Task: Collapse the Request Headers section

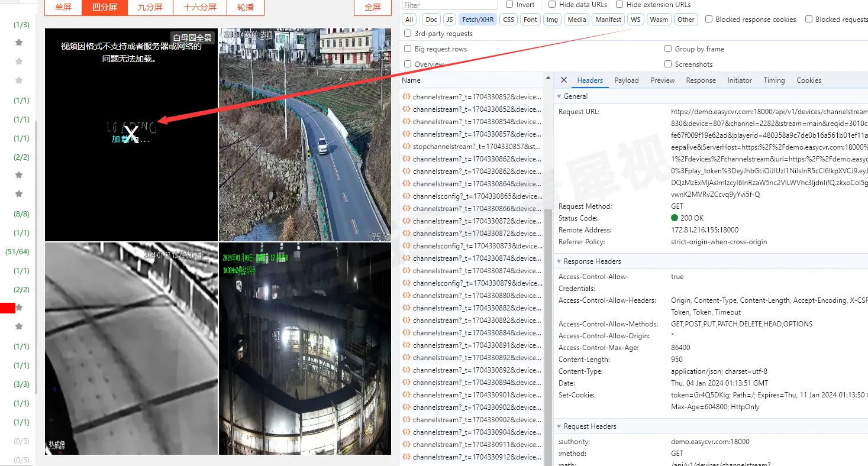Action: click(559, 426)
